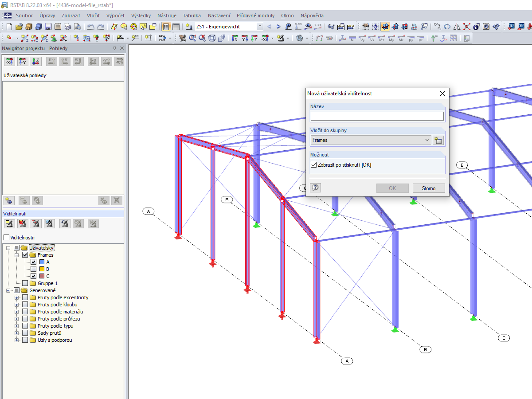The image size is (532, 399).
Task: Toggle the Project Navigator panel icon
Action: [166, 27]
